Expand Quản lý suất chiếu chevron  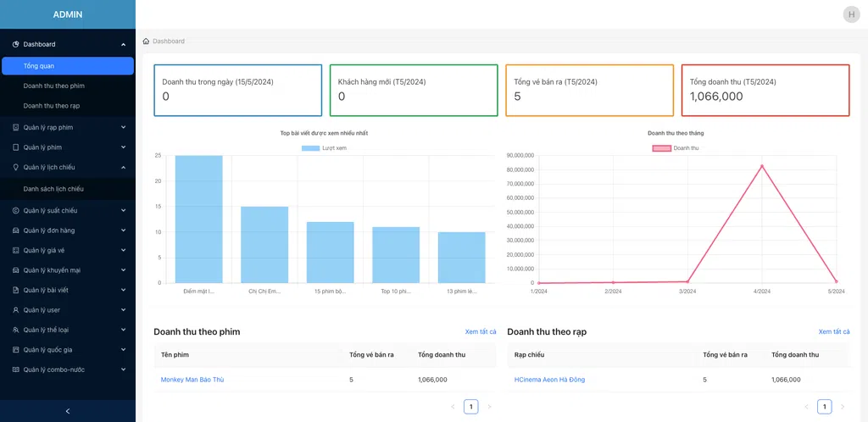123,211
